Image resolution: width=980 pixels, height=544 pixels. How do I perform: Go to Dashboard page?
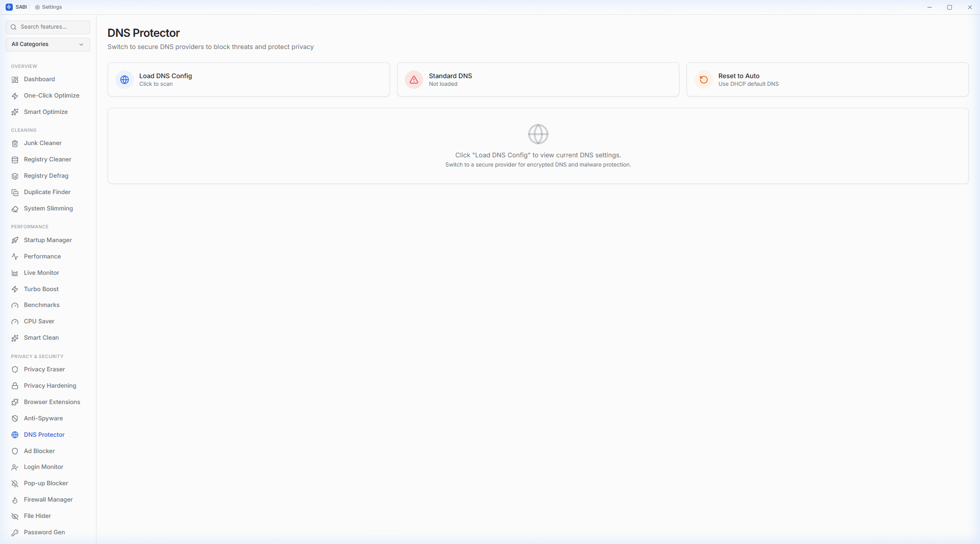[39, 79]
